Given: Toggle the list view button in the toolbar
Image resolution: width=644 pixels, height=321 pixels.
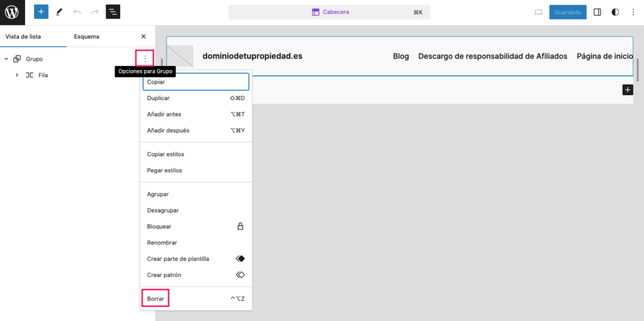Looking at the screenshot, I should point(113,12).
